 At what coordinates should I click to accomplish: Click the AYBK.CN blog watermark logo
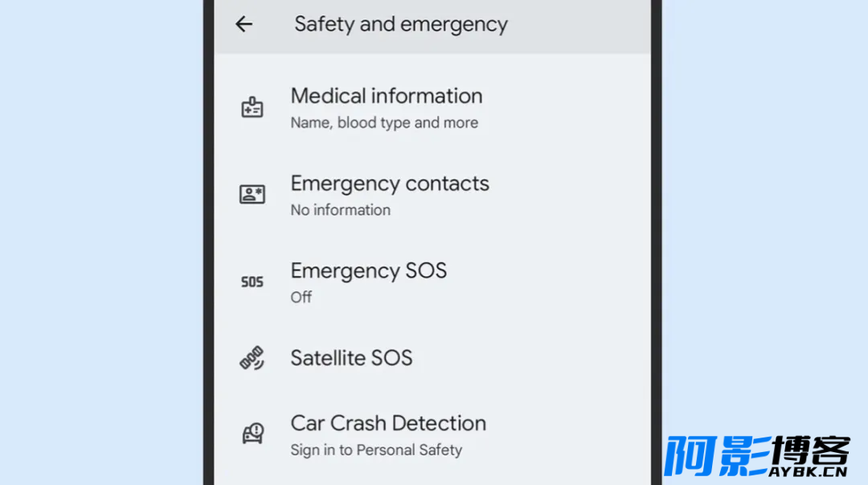click(757, 456)
